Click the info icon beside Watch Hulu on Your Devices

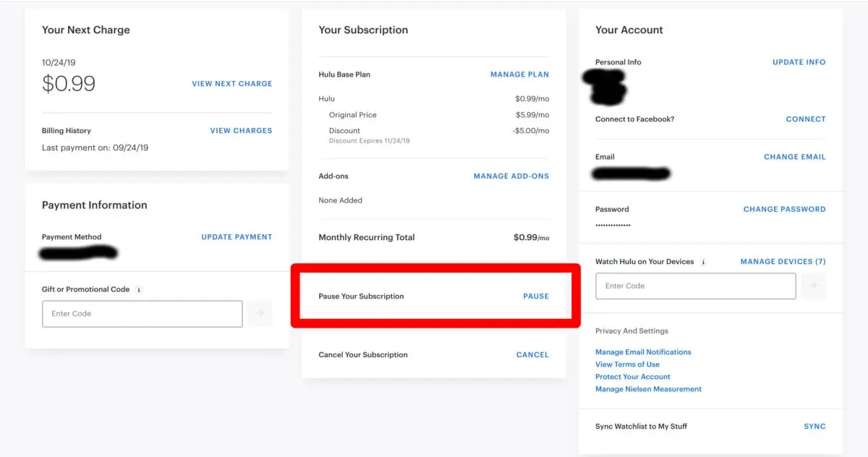pyautogui.click(x=704, y=262)
